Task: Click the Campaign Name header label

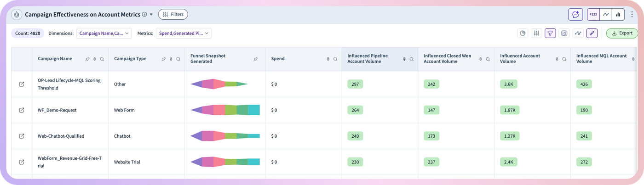Action: (x=55, y=59)
